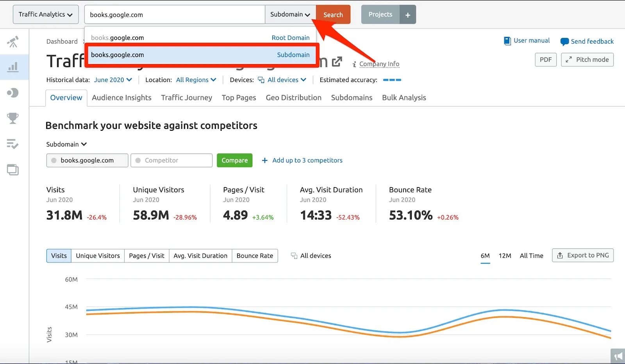The height and width of the screenshot is (364, 625).
Task: Click the green Compare button
Action: click(234, 161)
